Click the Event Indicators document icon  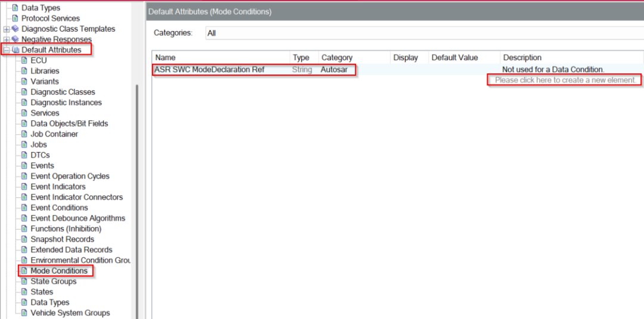tap(24, 187)
